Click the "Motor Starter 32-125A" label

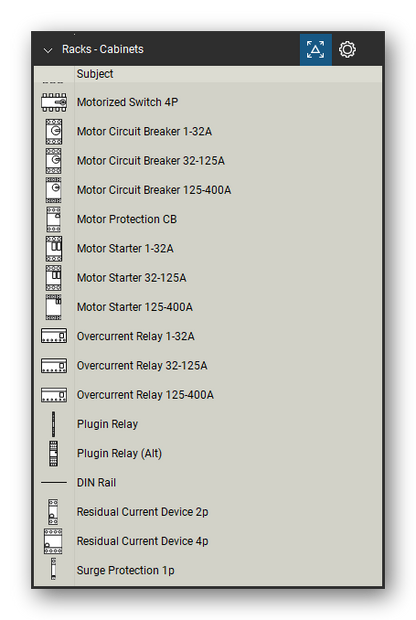click(131, 278)
